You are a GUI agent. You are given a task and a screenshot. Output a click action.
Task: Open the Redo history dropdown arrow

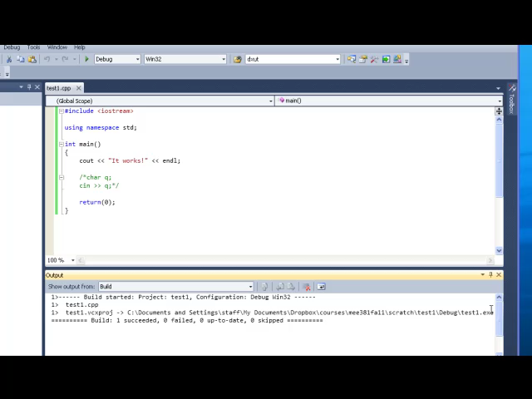point(74,59)
